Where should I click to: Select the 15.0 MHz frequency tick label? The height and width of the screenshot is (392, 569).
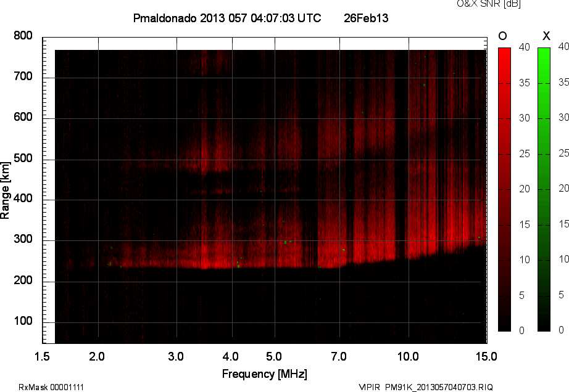click(486, 356)
